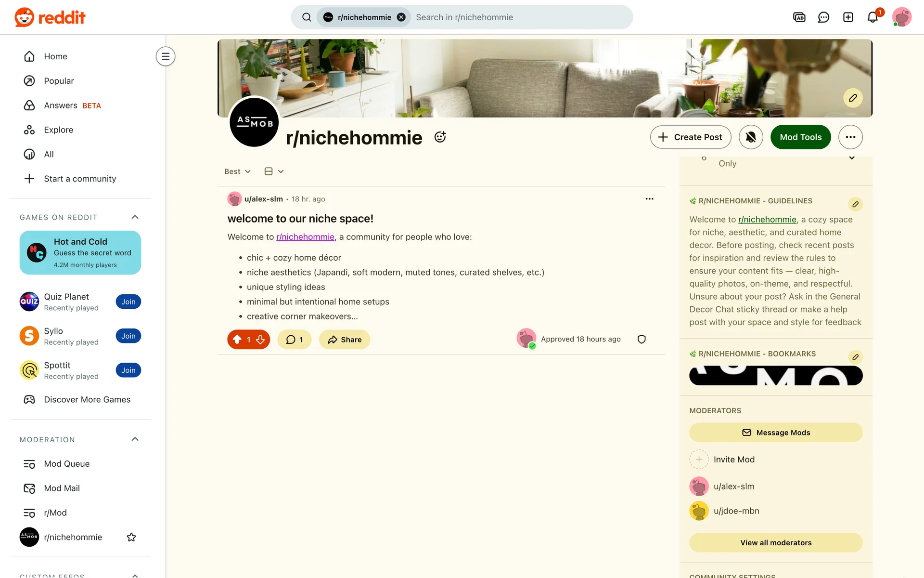This screenshot has width=924, height=578.
Task: Edit the Guidelines widget pencil icon
Action: (855, 204)
